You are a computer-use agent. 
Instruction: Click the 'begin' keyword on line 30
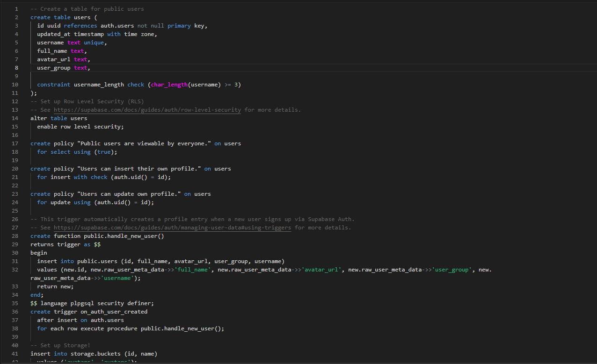[39, 253]
